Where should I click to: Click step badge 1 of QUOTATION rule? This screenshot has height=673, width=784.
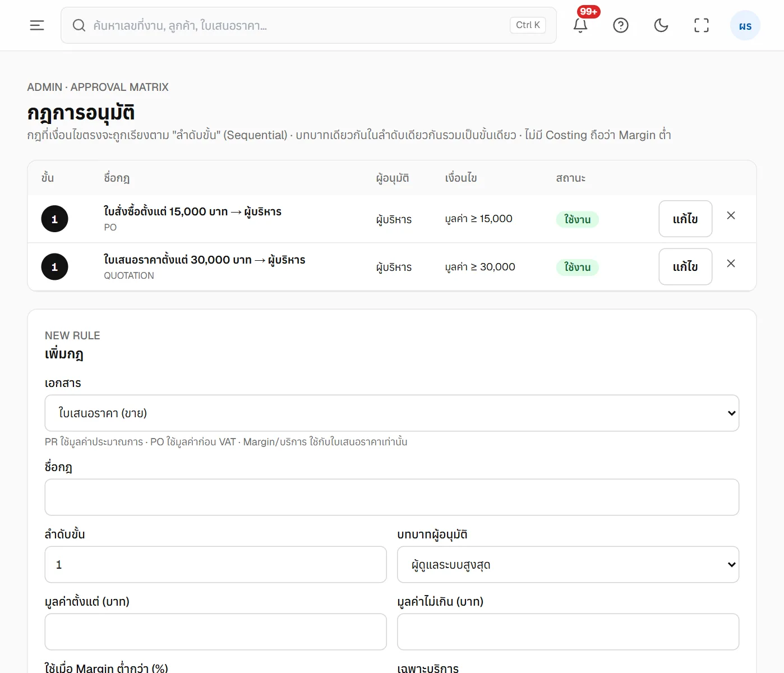coord(54,267)
